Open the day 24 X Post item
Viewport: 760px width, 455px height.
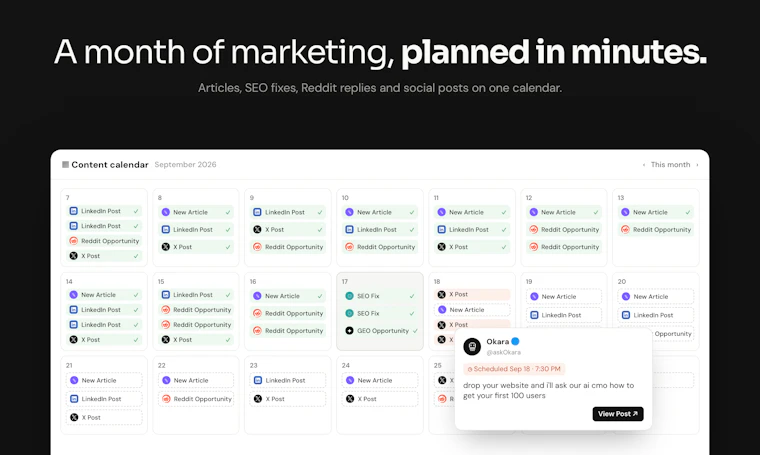tap(380, 399)
